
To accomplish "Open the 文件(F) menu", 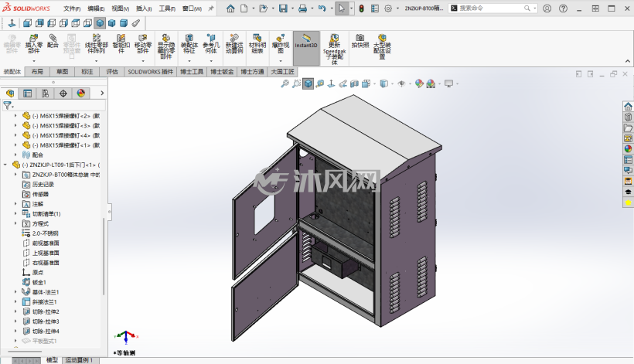I will 72,9.
